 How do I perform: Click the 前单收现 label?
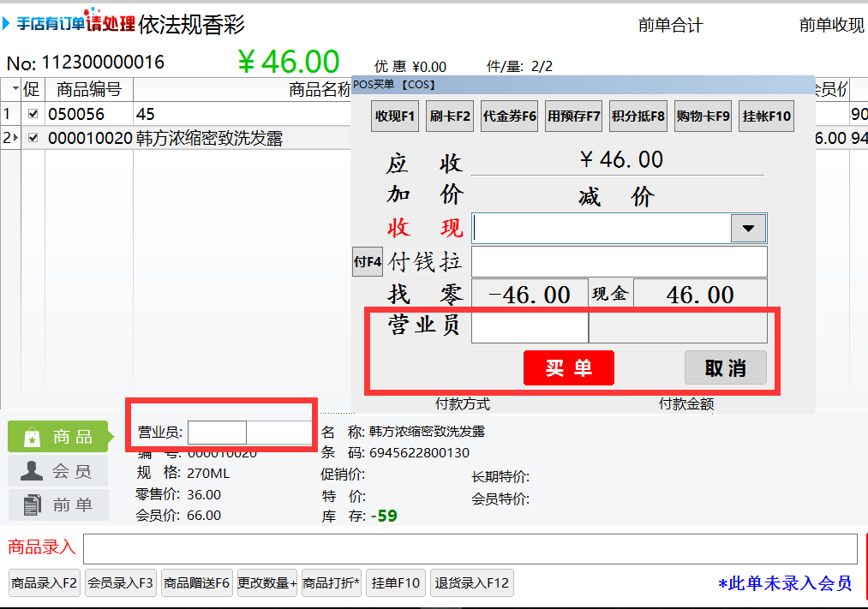(831, 25)
